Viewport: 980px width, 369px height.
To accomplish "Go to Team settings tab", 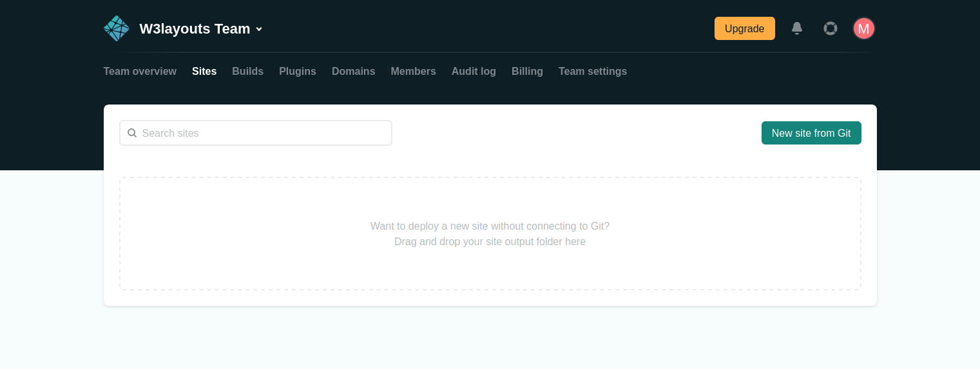I will pos(593,71).
